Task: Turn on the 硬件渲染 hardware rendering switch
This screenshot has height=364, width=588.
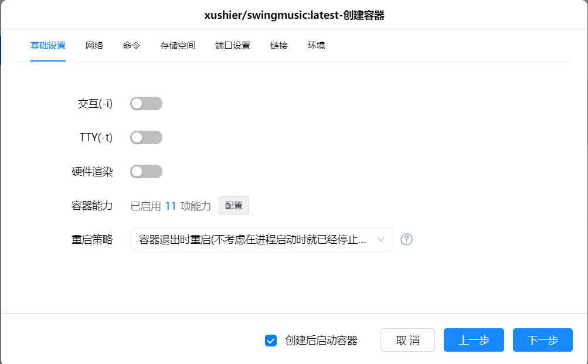Action: (x=146, y=172)
